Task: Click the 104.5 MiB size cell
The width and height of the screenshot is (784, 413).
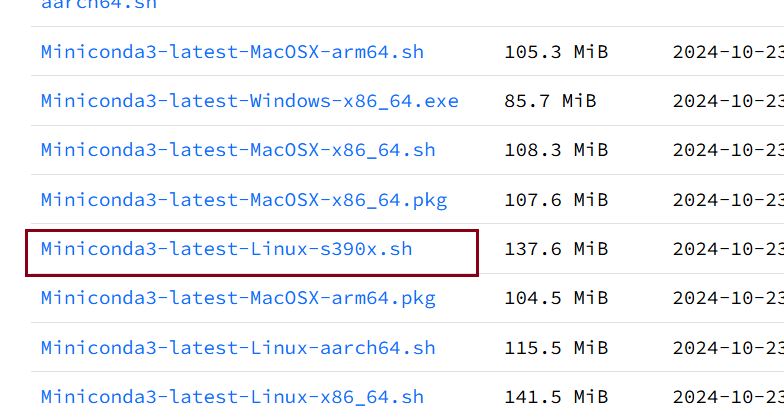Action: pyautogui.click(x=555, y=298)
